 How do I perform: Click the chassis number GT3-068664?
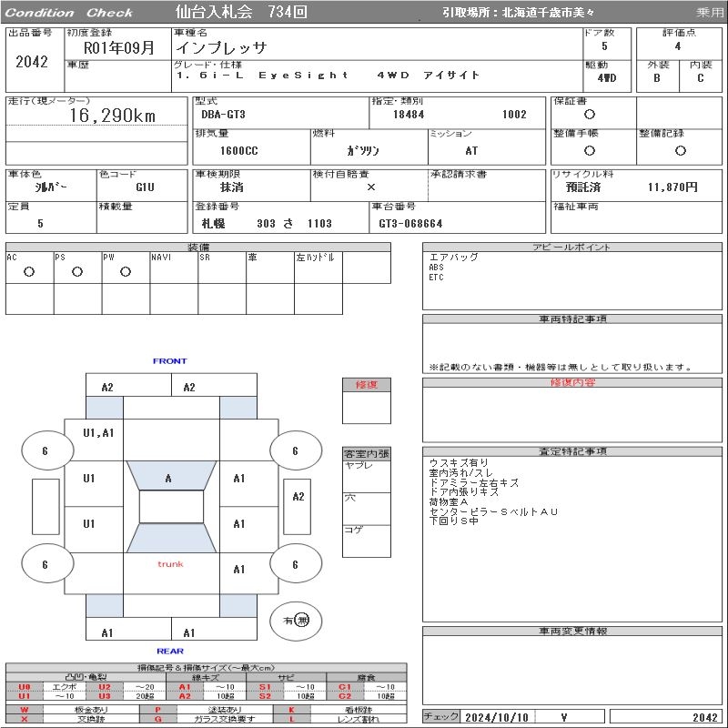[x=411, y=223]
